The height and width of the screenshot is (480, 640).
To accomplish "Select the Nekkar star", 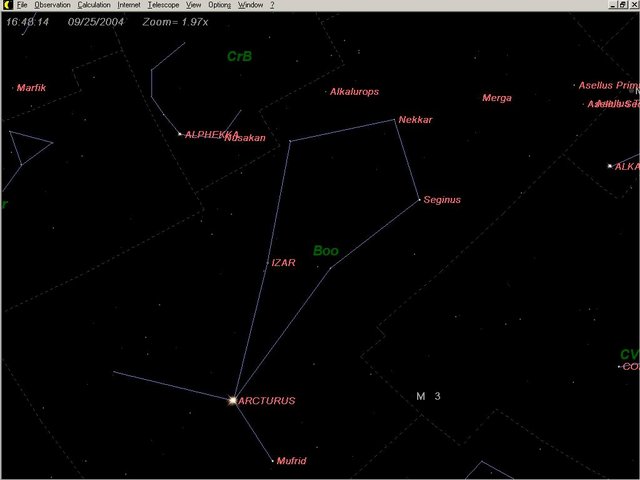I will coord(396,120).
